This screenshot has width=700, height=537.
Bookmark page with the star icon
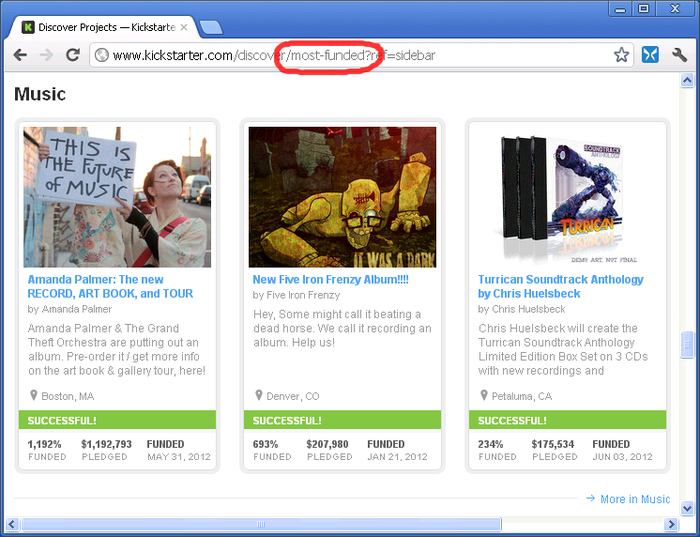coord(621,55)
